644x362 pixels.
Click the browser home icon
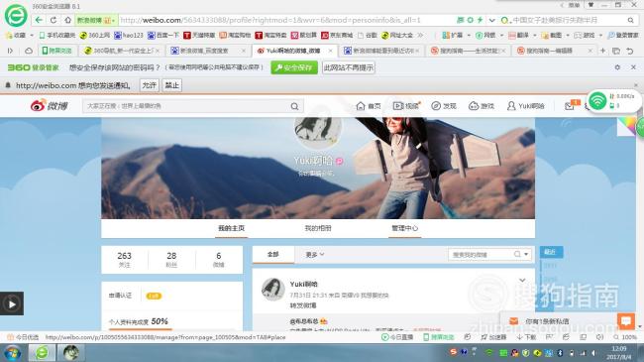[x=67, y=20]
